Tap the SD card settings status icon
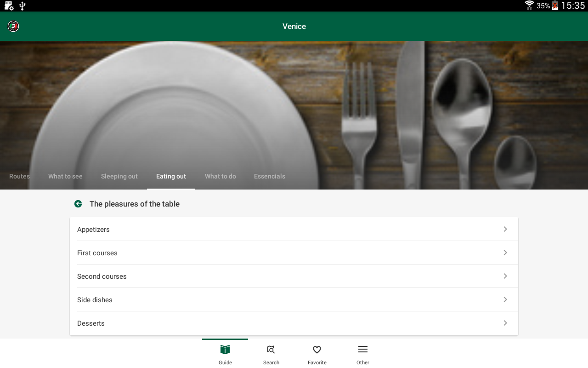 coord(9,6)
